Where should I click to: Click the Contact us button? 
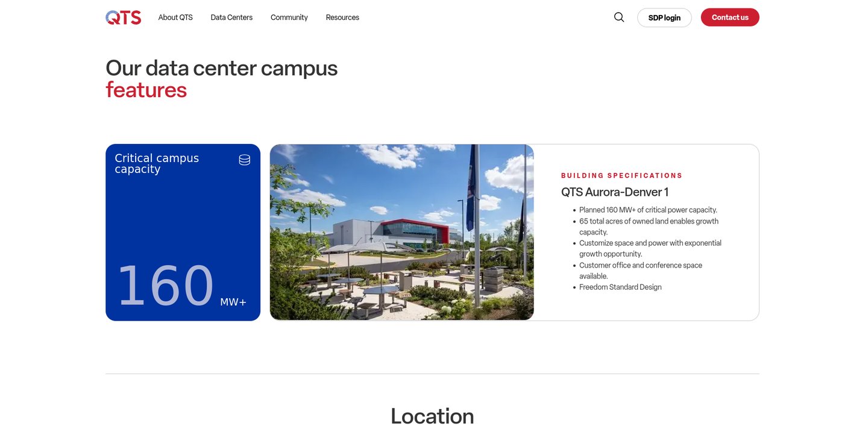730,17
